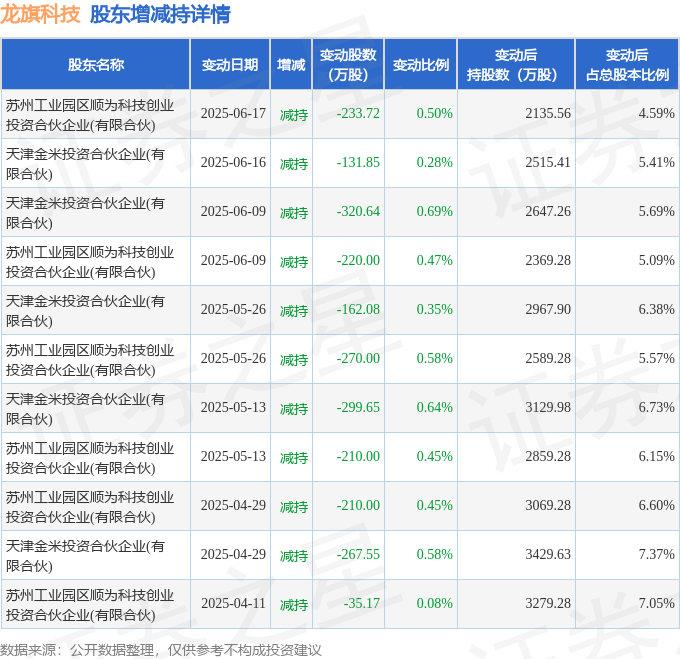The width and height of the screenshot is (680, 659).
Task: Click the 减持 label in 2025-05-13 苏州 row
Action: (x=294, y=457)
